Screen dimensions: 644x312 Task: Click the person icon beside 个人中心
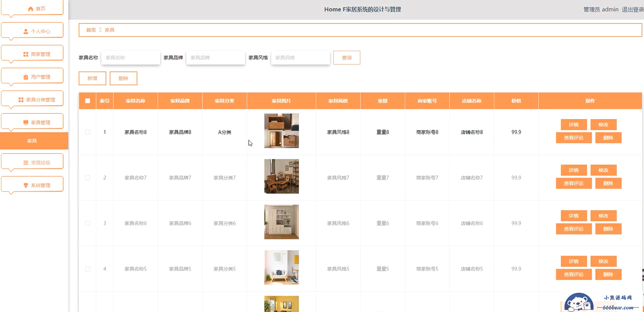25,31
